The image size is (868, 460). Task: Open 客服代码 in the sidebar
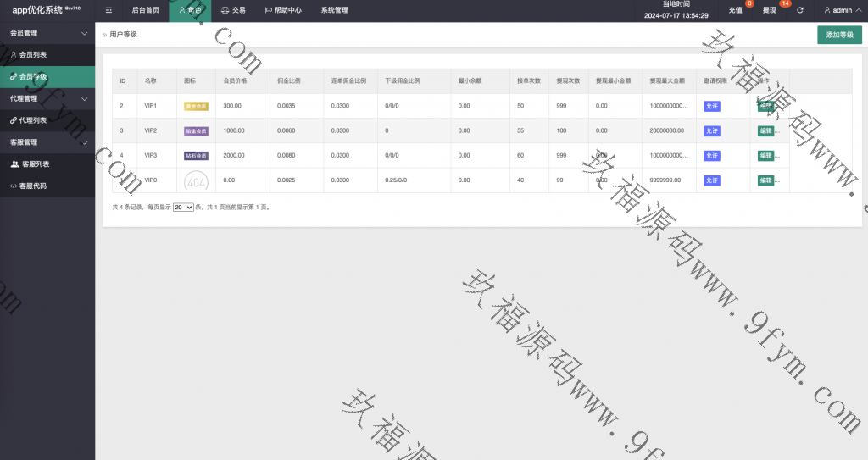coord(34,186)
